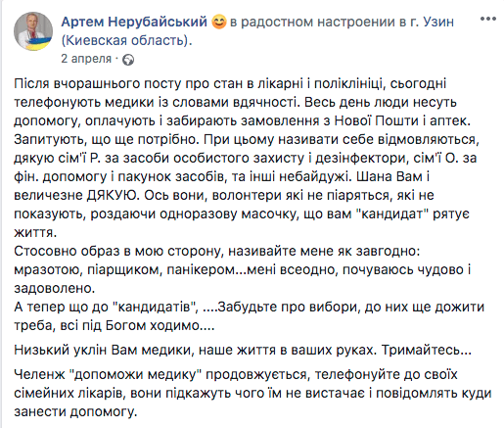Open the author name link Артем Нерубайський
This screenshot has width=504, height=428.
pos(134,22)
